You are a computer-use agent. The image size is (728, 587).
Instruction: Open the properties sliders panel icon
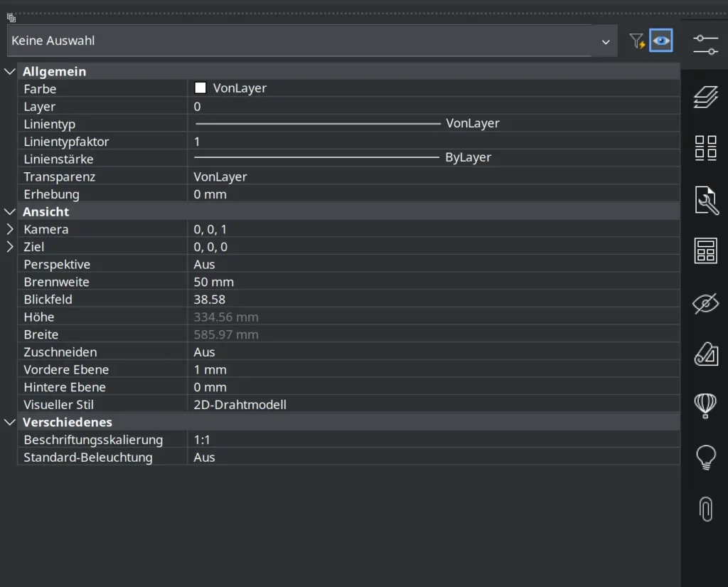[705, 45]
